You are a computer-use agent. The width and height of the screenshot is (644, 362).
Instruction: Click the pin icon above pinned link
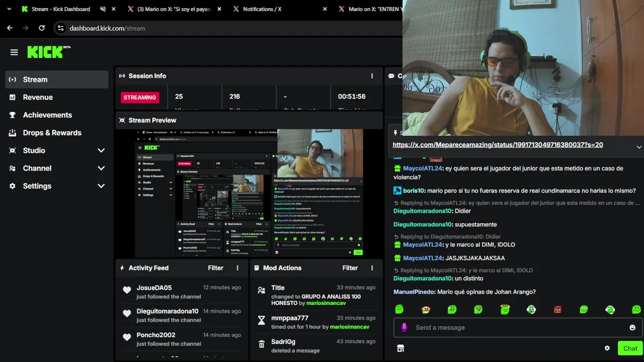coord(395,133)
